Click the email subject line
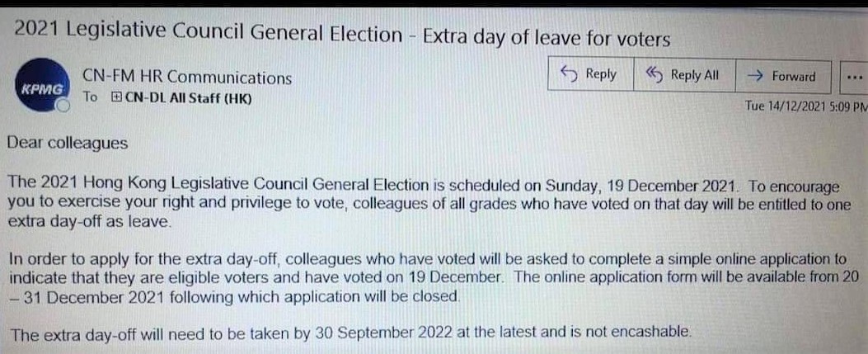The height and width of the screenshot is (354, 868). 342,35
